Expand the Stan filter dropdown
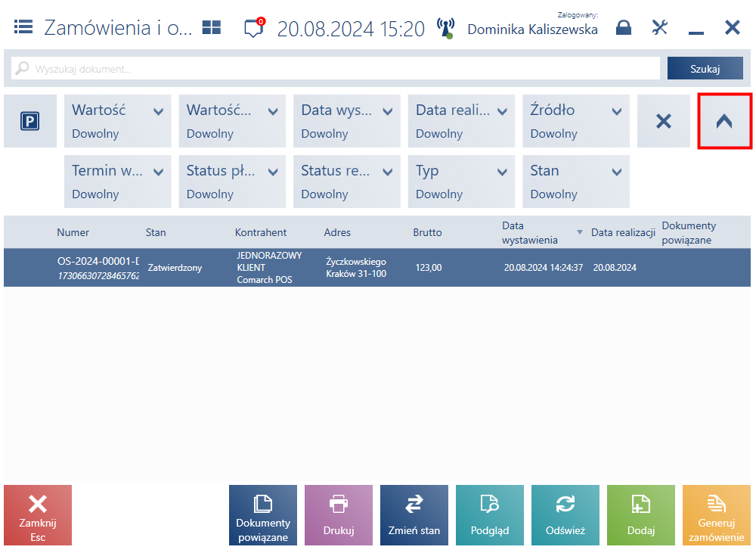This screenshot has height=553, width=756. [575, 182]
